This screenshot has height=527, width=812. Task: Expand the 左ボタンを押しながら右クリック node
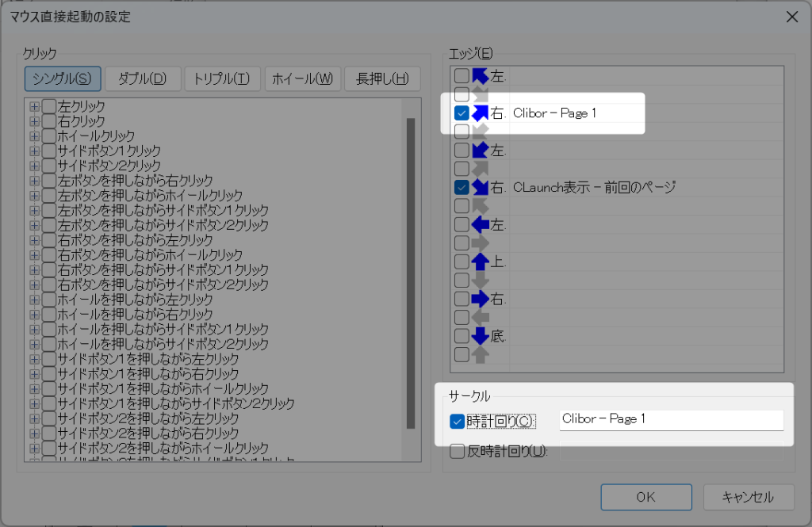coord(35,181)
